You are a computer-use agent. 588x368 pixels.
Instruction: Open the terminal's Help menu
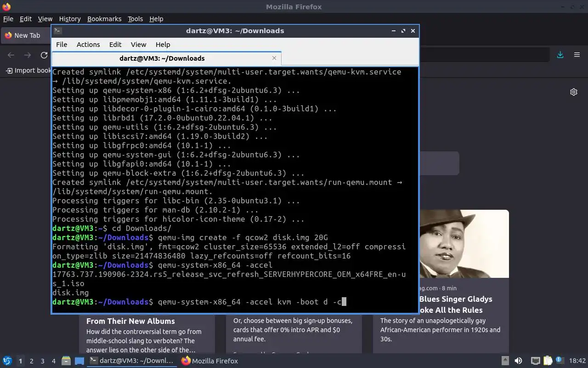[163, 45]
